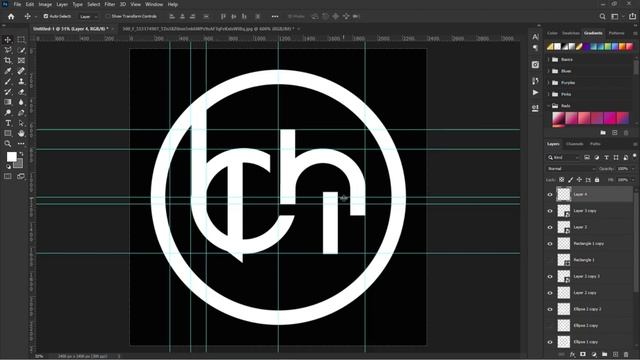Enable Show Transform Controls checkbox

coord(108,16)
